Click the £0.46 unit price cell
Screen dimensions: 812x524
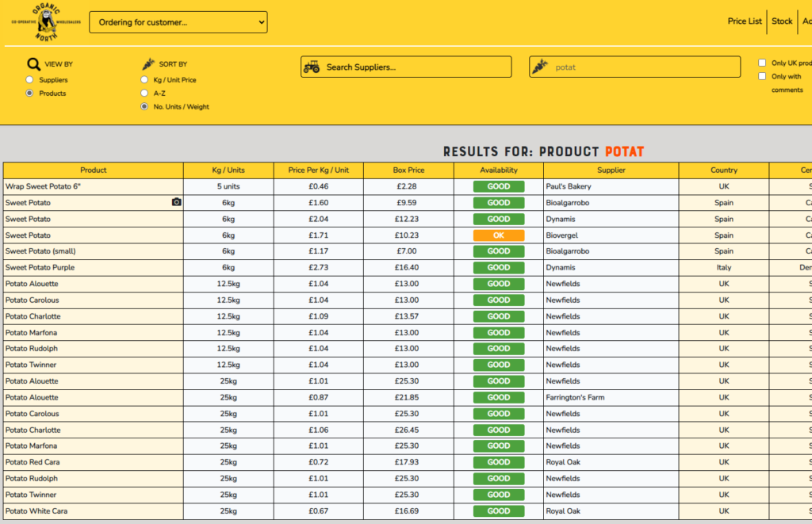click(x=319, y=186)
